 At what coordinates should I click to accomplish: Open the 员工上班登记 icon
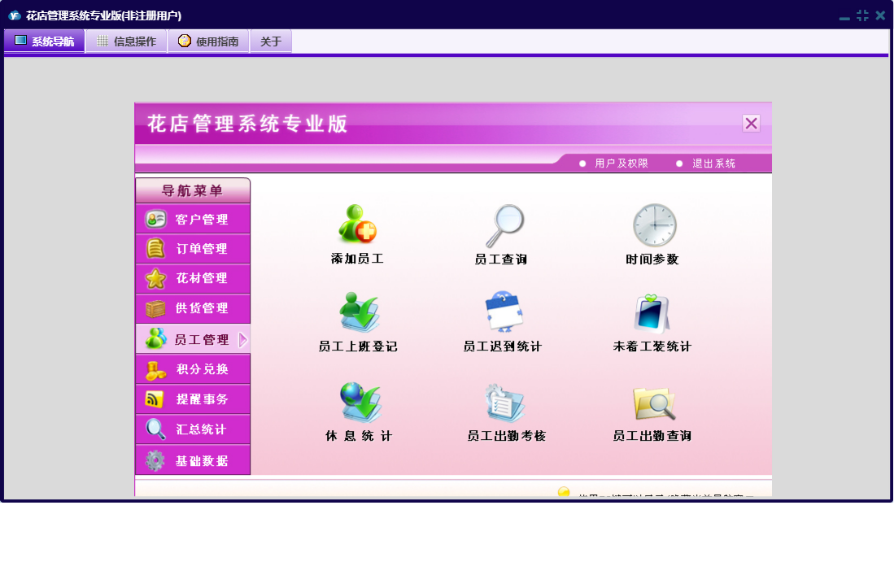click(359, 312)
